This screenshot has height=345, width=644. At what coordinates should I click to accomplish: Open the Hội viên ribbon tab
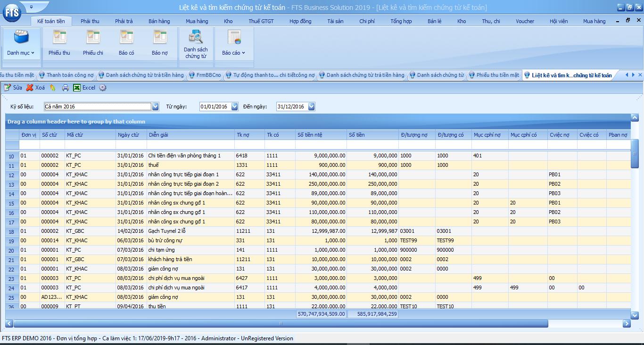(x=559, y=21)
